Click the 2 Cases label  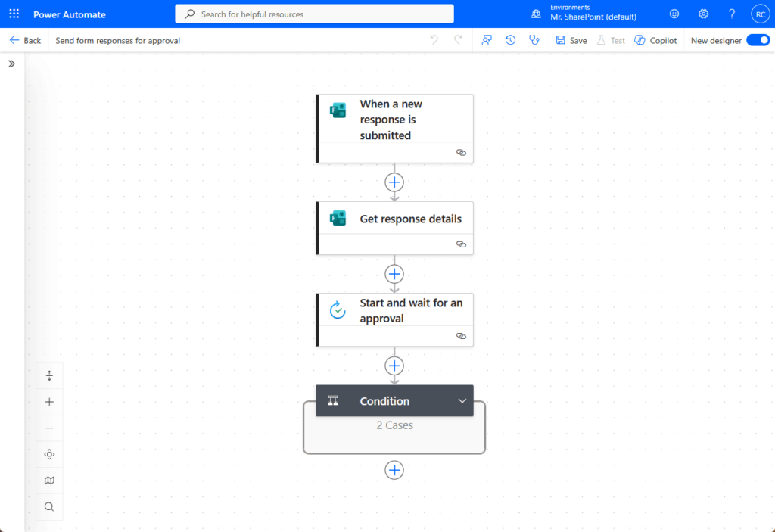coord(394,425)
